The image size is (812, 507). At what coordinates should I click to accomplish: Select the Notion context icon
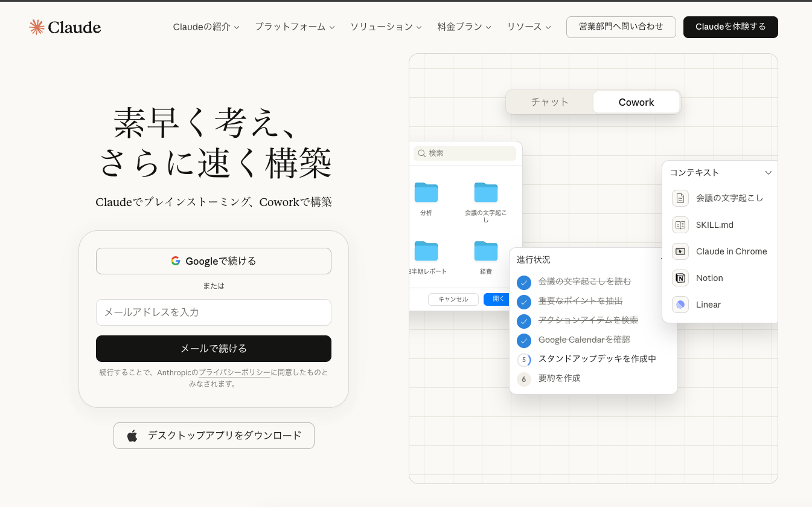680,278
